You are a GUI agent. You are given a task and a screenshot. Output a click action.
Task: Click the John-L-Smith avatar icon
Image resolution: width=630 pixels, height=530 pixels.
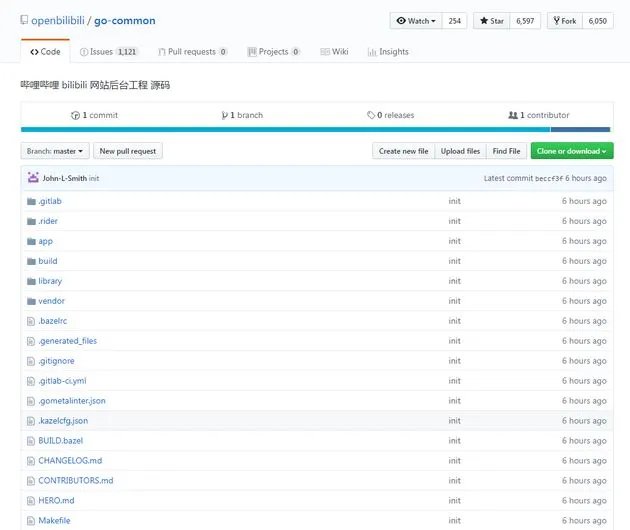pyautogui.click(x=33, y=178)
